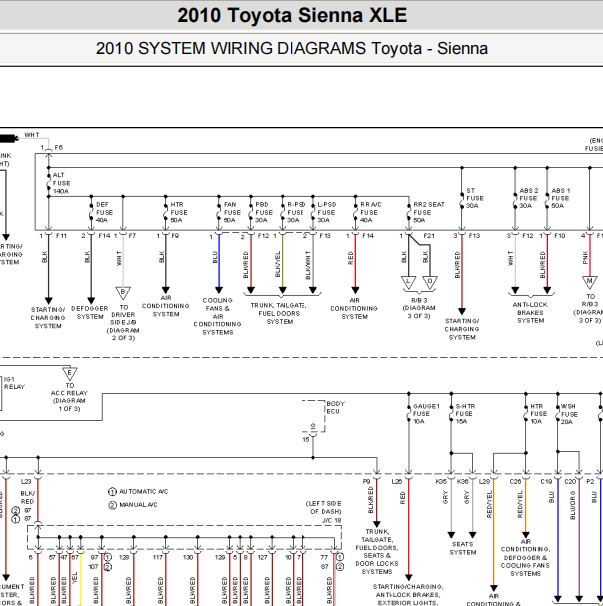Screen dimensions: 603x606
Task: Click "COOLING FANS & AIR CONDITIONING SYSTEMS" label
Action: tap(217, 316)
